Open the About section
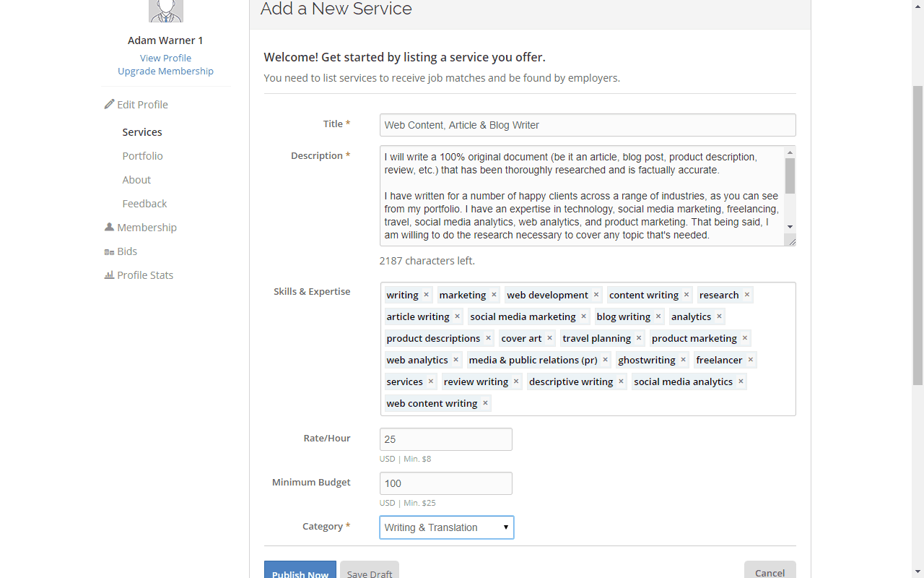This screenshot has height=578, width=924. pos(136,180)
